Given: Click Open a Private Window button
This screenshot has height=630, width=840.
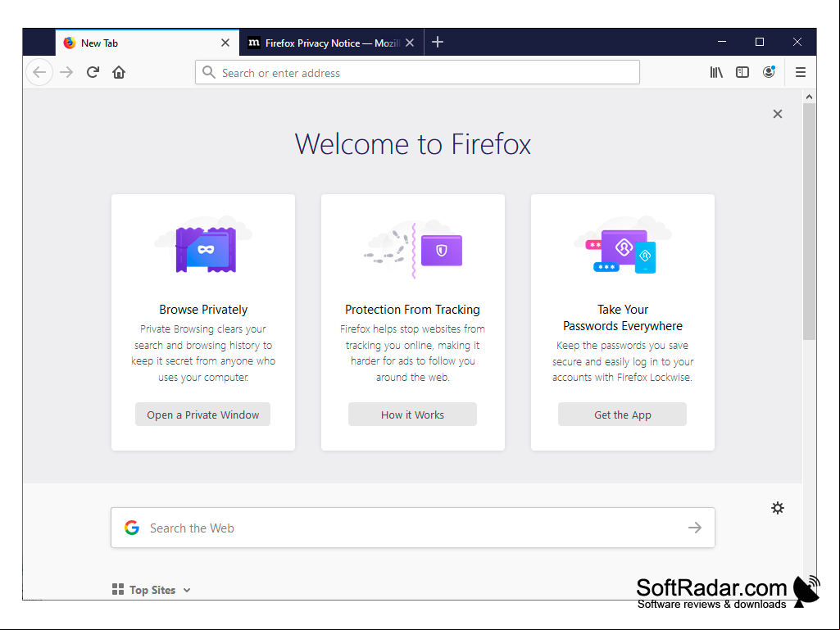Looking at the screenshot, I should pos(202,415).
